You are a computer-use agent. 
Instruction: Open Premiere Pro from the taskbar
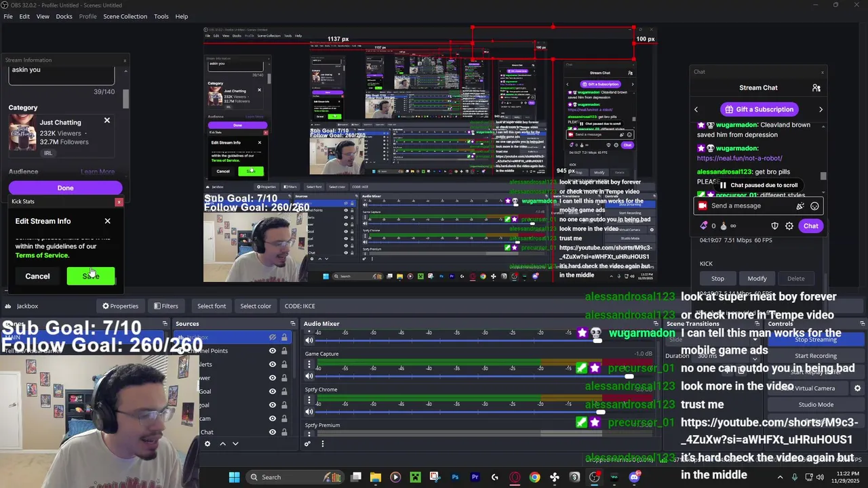click(x=475, y=477)
